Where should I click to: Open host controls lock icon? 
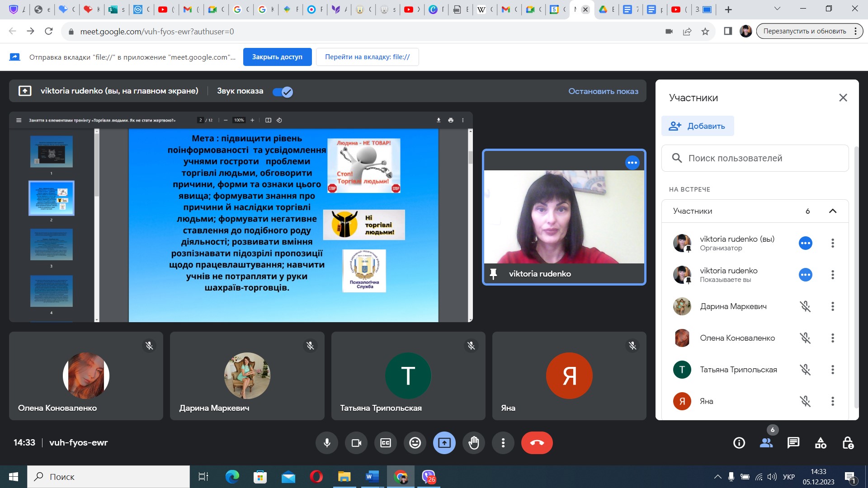point(848,443)
